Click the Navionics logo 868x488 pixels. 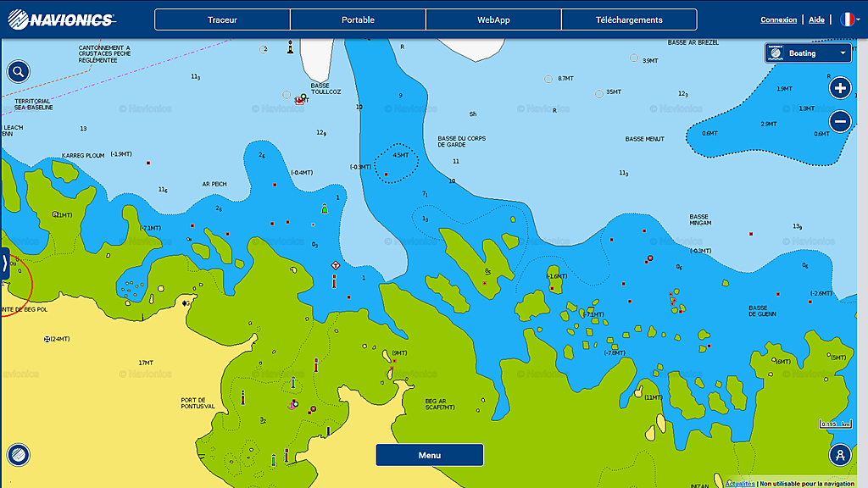pyautogui.click(x=61, y=20)
